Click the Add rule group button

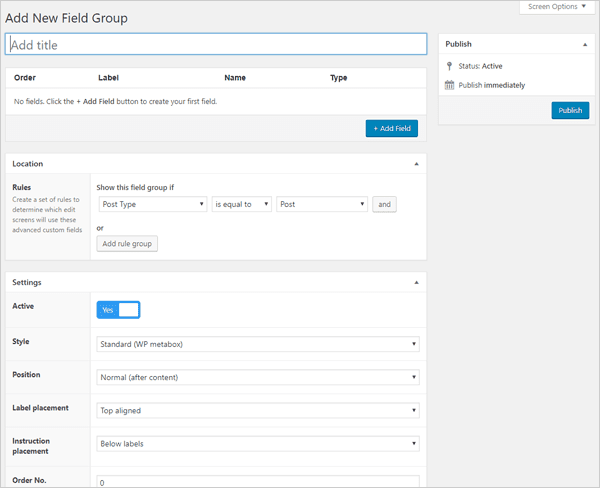tap(127, 243)
